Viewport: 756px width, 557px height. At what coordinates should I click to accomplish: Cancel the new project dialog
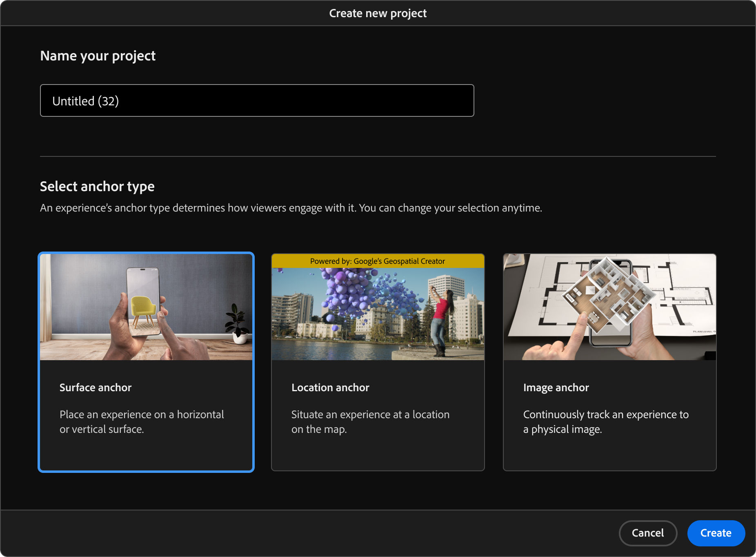(648, 533)
